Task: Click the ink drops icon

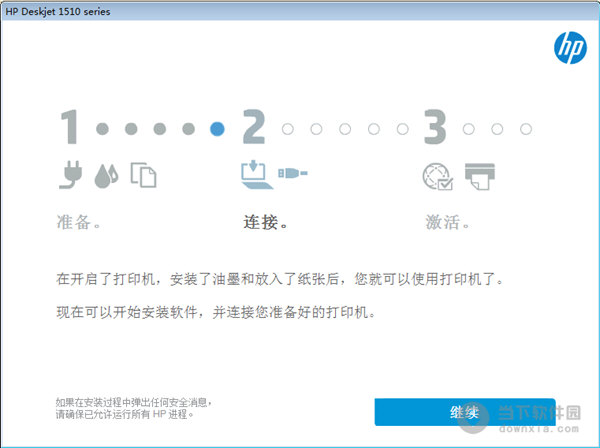Action: click(x=106, y=176)
